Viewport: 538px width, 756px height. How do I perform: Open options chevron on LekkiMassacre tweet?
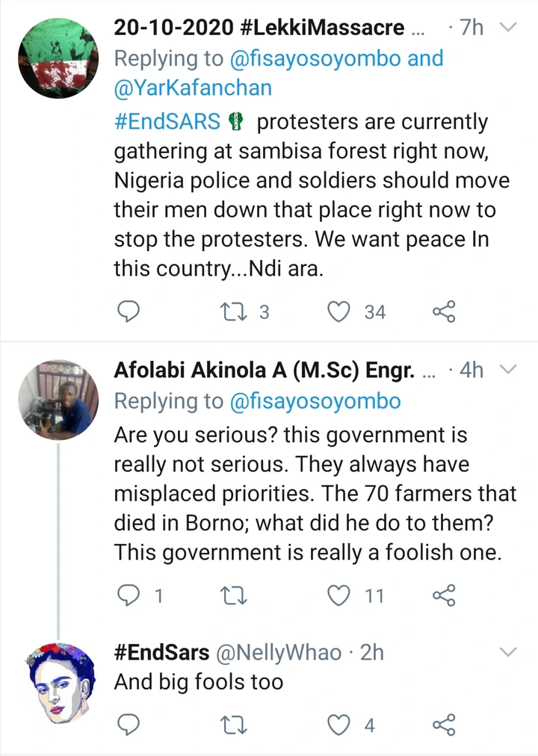(507, 28)
